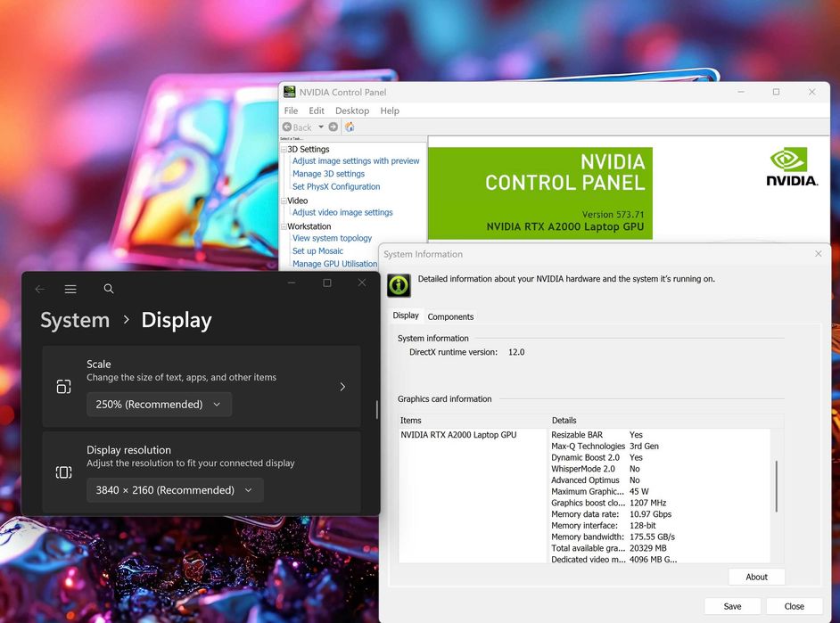Click the Back arrow icon in NVIDIA toolbar
This screenshot has width=840, height=623.
287,127
